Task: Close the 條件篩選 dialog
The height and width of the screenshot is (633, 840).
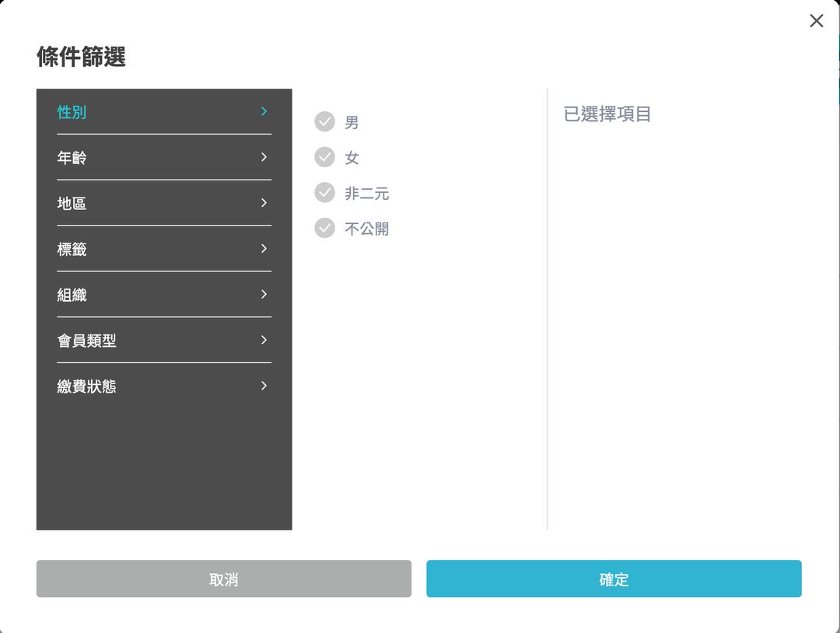Action: point(816,21)
